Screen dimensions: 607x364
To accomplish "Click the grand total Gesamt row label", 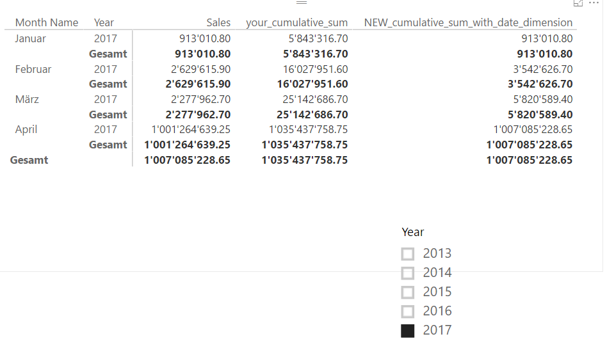I will [x=29, y=160].
